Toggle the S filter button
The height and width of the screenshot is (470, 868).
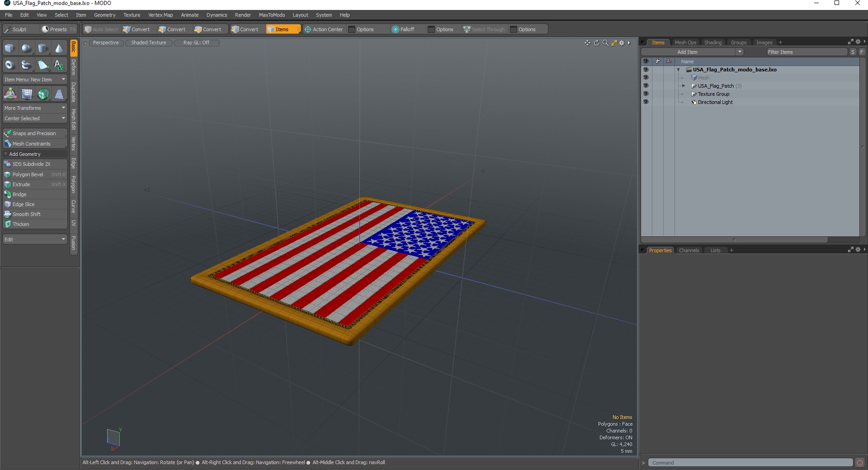[853, 52]
